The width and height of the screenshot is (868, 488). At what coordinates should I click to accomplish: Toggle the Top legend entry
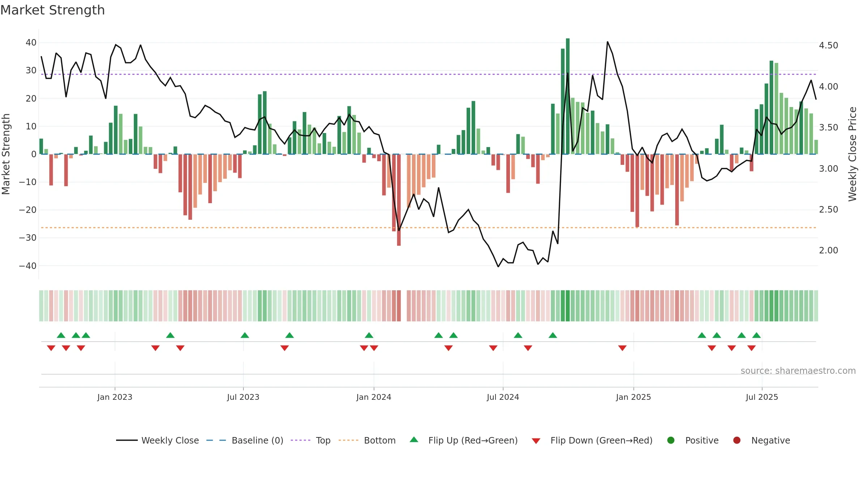pyautogui.click(x=311, y=440)
